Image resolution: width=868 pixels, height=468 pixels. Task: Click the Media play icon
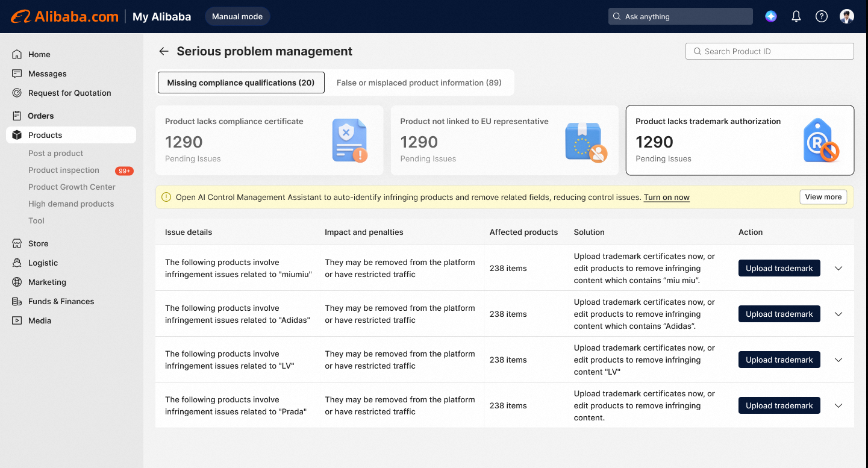(17, 320)
